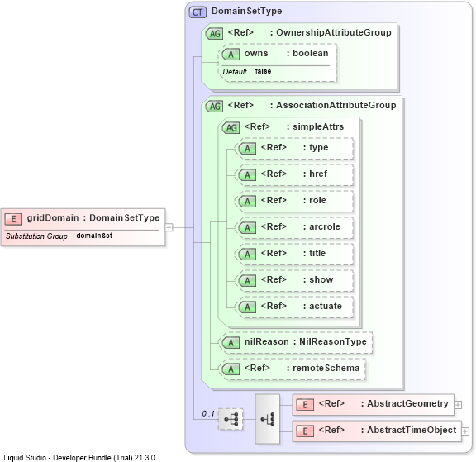Click the E icon of gridDomain element
This screenshot has width=476, height=462.
[x=13, y=219]
